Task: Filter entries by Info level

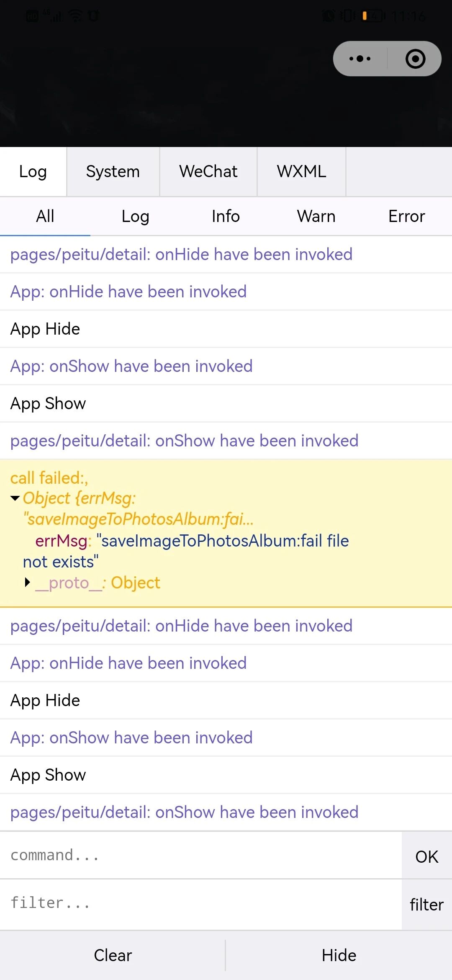Action: [x=226, y=217]
